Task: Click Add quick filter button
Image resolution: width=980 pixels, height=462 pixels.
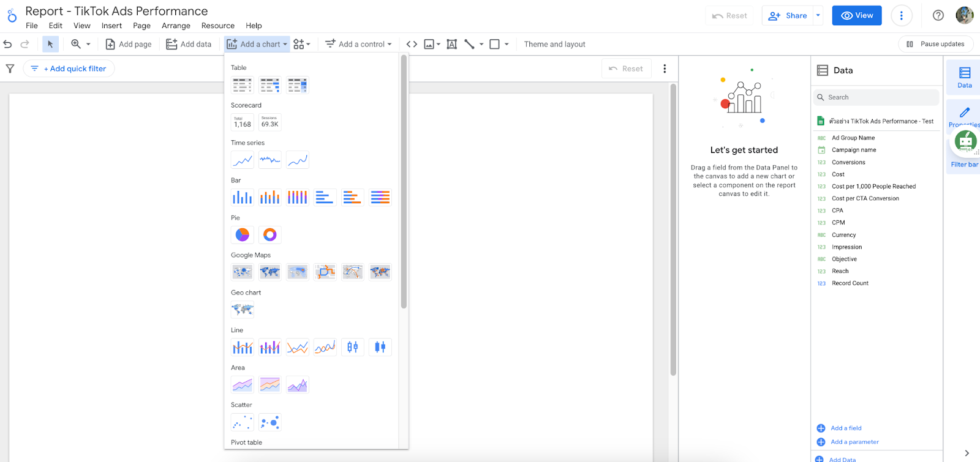Action: (x=69, y=69)
